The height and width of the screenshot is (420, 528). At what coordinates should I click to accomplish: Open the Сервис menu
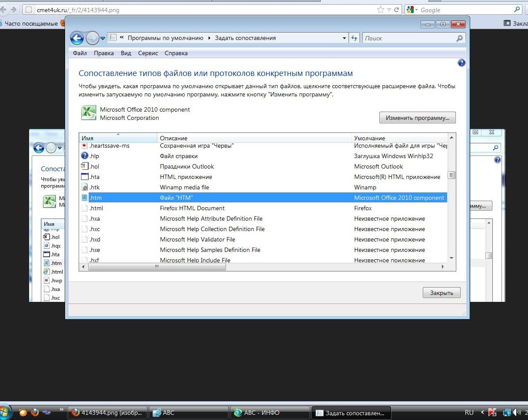(x=148, y=53)
